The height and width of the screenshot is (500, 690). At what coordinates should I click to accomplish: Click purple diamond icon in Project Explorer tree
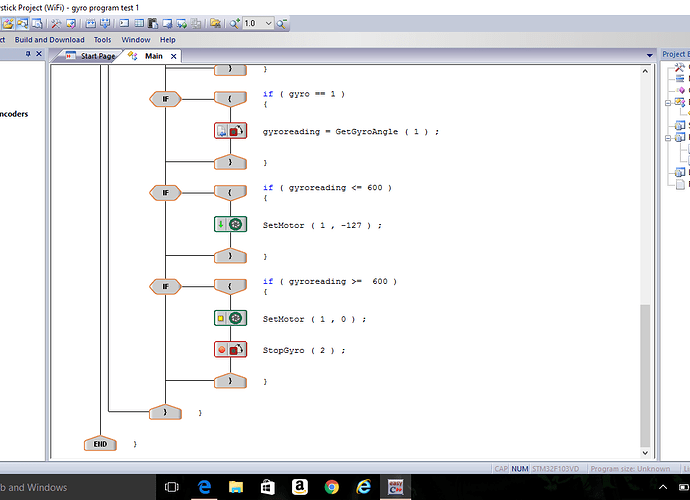point(681,90)
